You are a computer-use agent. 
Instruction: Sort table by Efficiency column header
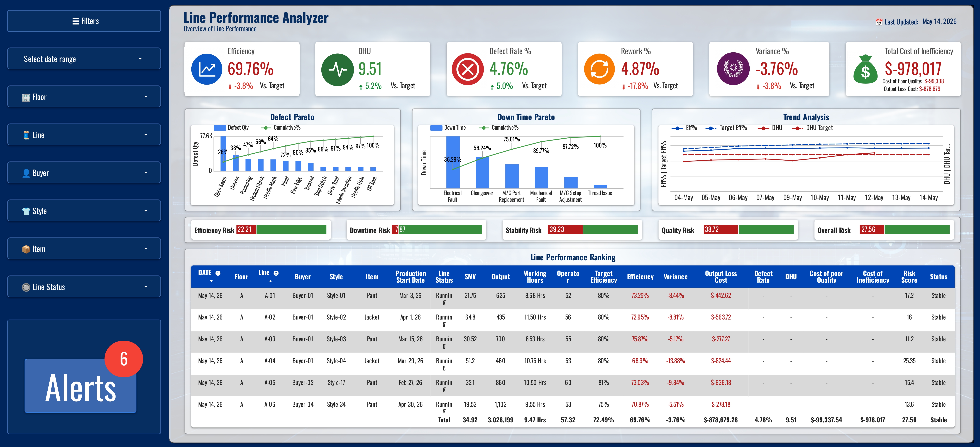click(640, 277)
